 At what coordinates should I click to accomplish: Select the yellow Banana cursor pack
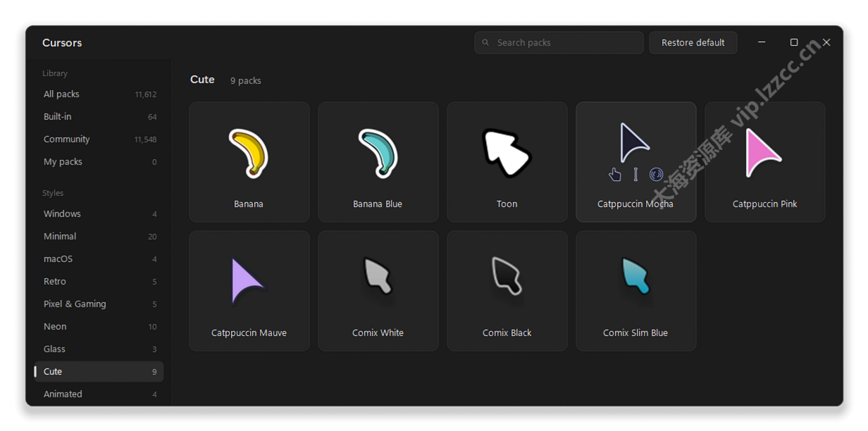click(x=249, y=162)
